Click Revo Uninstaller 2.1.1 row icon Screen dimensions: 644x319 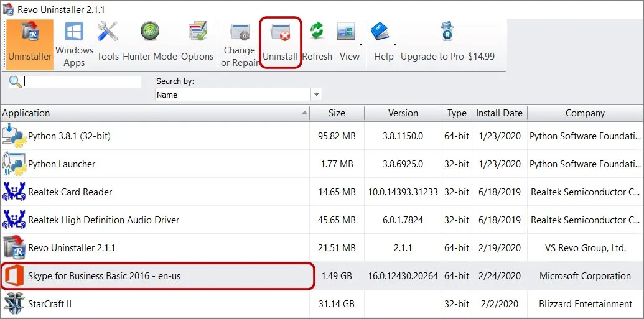14,247
